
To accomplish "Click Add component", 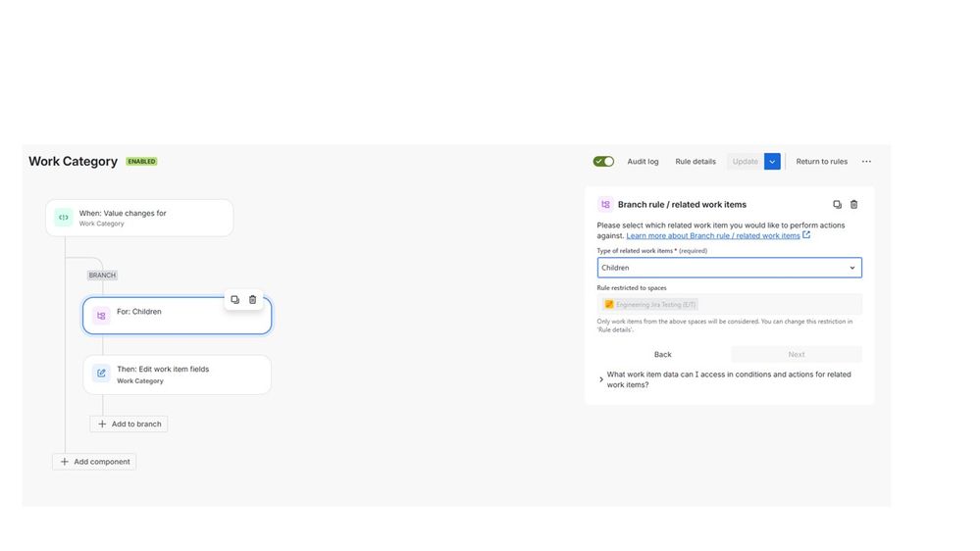I will coord(94,462).
